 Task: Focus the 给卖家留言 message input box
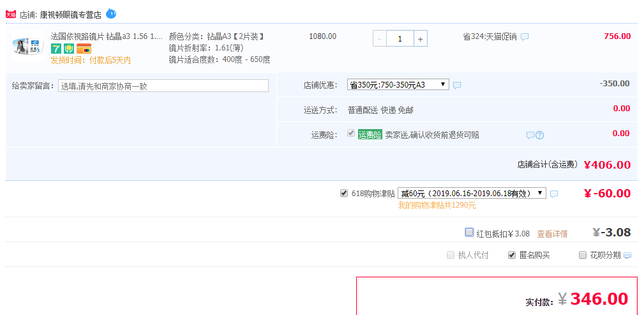(x=163, y=86)
